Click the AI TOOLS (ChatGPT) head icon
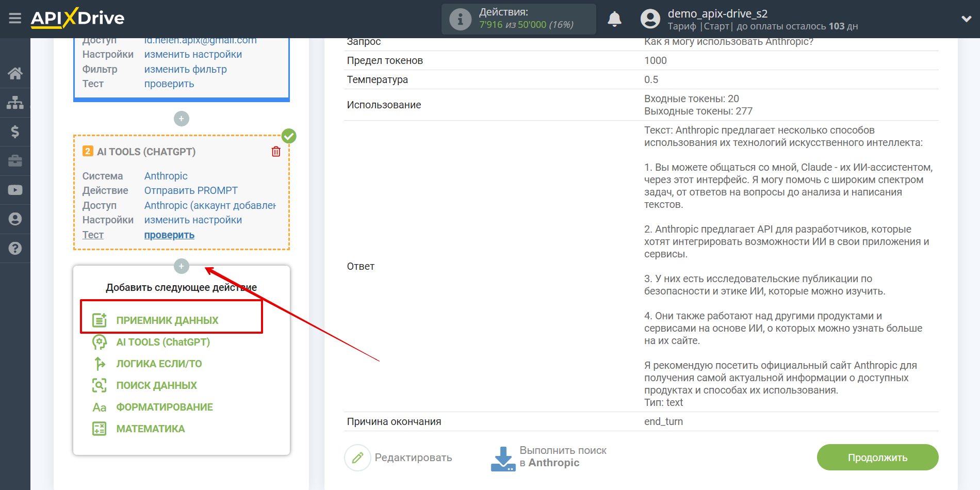Image resolution: width=980 pixels, height=490 pixels. pos(99,342)
